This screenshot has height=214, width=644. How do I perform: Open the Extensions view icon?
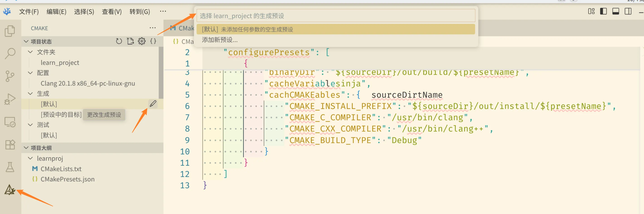pyautogui.click(x=10, y=145)
